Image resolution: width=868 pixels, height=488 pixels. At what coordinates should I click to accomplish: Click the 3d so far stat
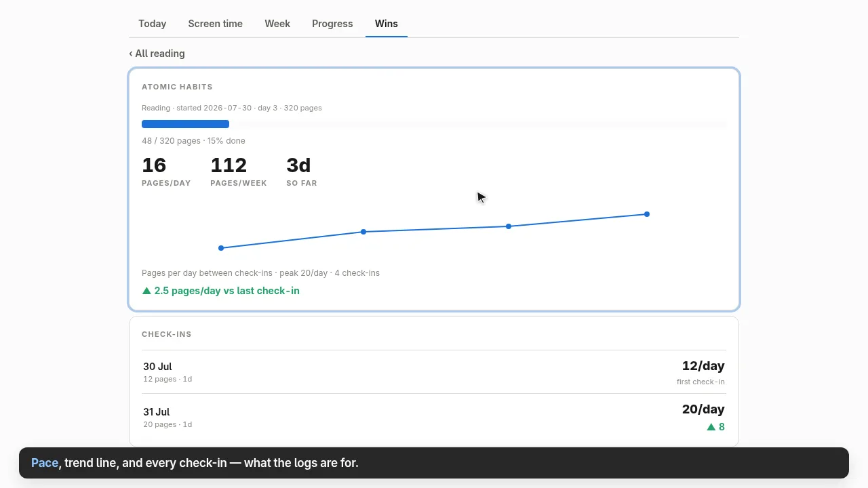[302, 171]
